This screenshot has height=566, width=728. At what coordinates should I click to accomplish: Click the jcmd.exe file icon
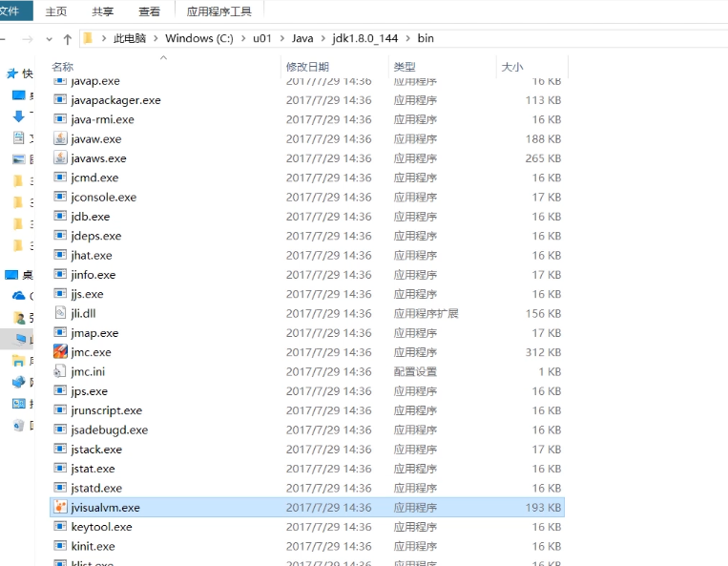60,177
